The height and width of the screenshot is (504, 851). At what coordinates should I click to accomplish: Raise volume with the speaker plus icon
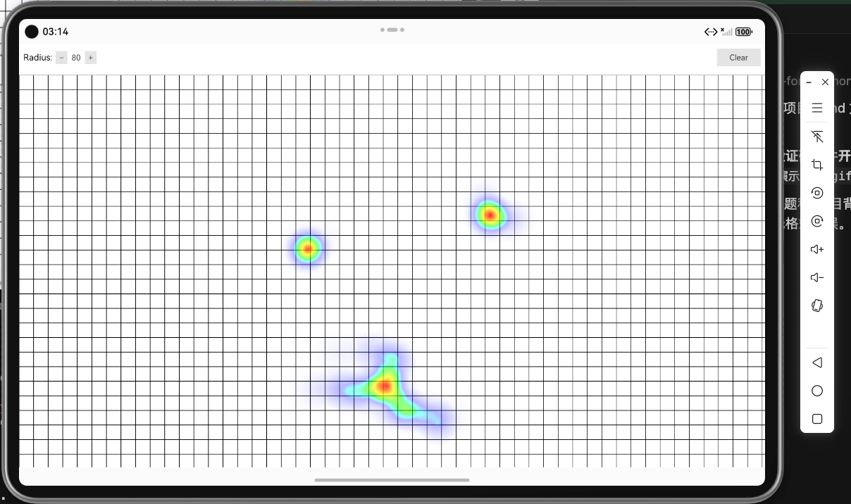817,249
